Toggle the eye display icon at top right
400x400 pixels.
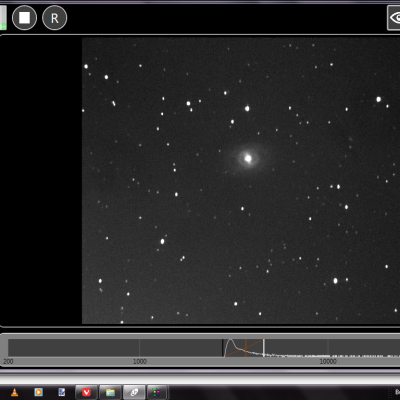point(394,18)
